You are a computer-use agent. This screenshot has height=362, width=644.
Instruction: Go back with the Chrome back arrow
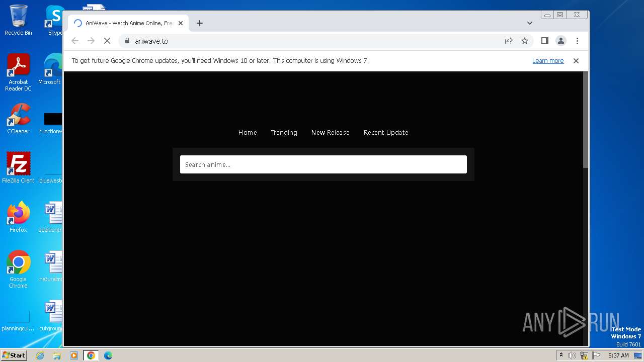(75, 41)
